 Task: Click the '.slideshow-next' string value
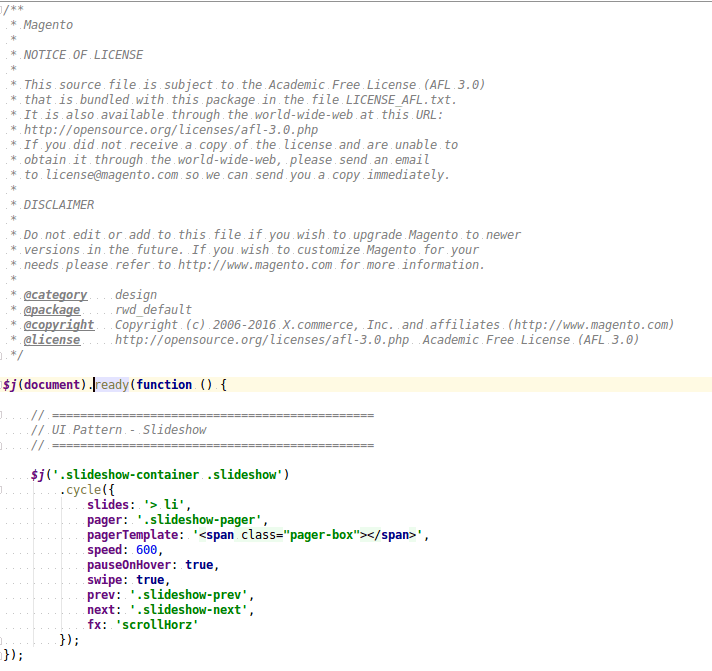click(x=188, y=610)
